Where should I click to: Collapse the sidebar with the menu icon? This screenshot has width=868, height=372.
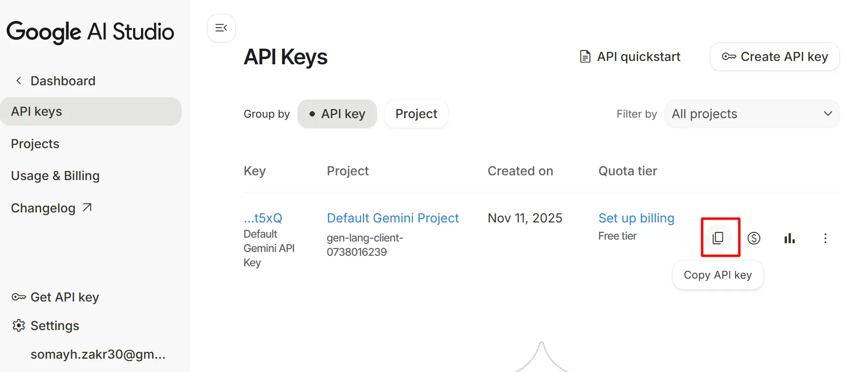click(x=221, y=28)
